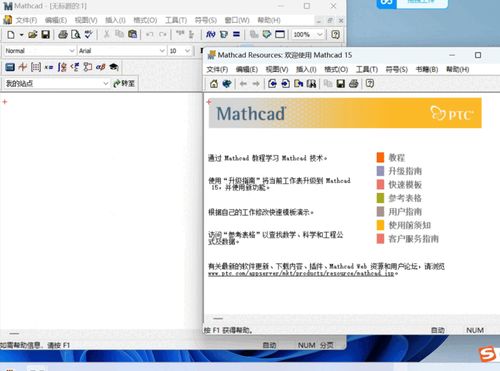Click the Mathcad PTC banner image

345,113
